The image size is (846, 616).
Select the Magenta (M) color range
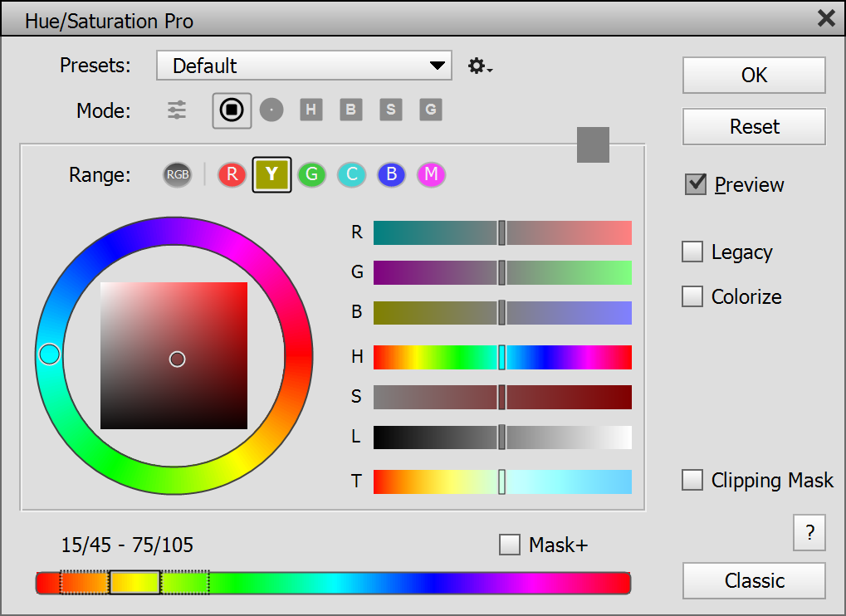431,174
